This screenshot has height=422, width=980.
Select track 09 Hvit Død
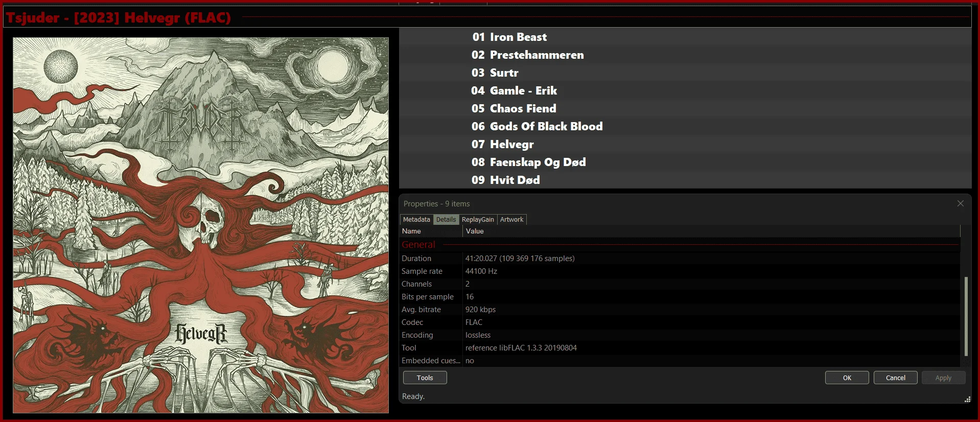(685, 180)
